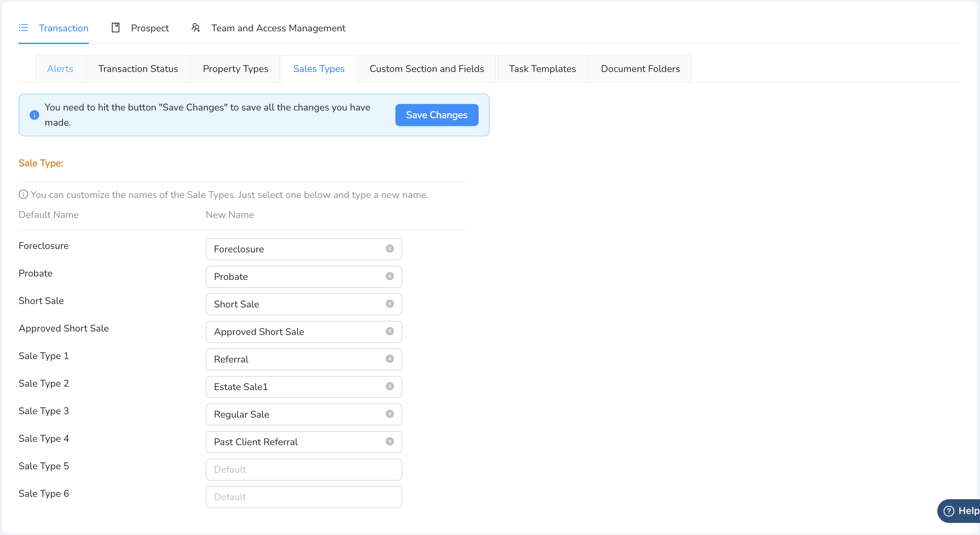Click the Save Changes button
Image resolution: width=980 pixels, height=535 pixels.
pyautogui.click(x=436, y=115)
